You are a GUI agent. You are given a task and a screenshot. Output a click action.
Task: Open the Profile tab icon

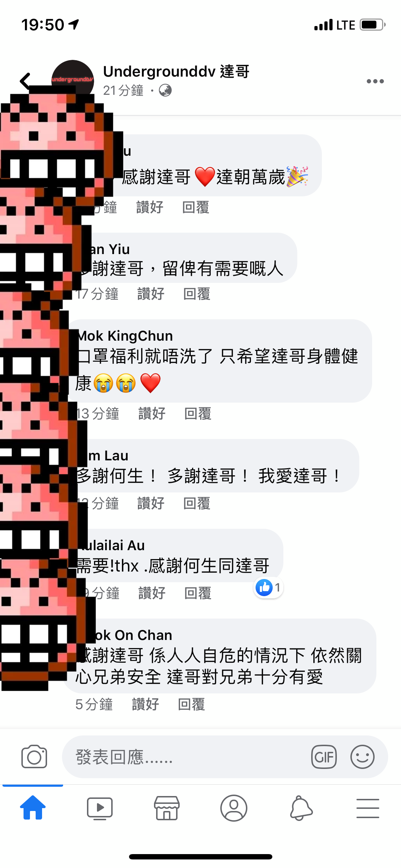click(x=233, y=808)
